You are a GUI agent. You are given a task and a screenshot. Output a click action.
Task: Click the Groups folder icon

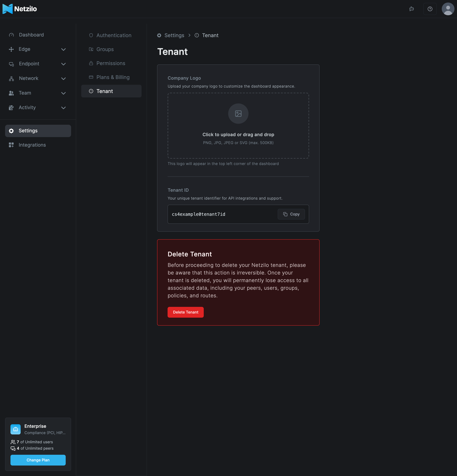[91, 49]
